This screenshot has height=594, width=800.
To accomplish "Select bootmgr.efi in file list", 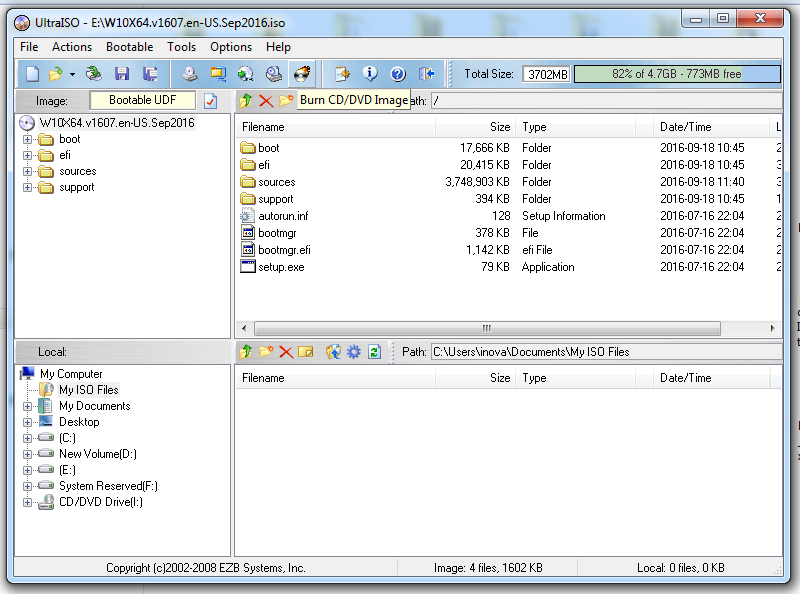I will 284,250.
